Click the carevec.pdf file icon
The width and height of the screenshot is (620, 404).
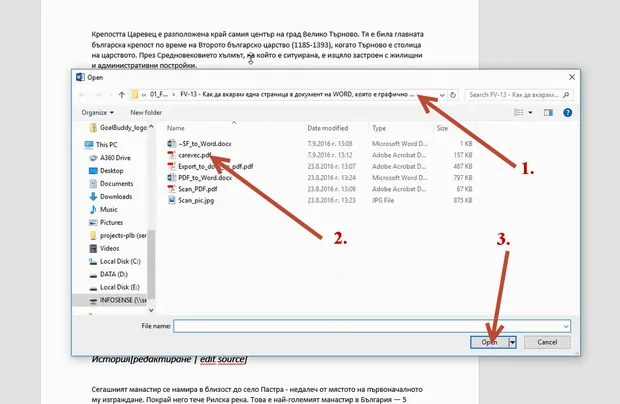[171, 155]
